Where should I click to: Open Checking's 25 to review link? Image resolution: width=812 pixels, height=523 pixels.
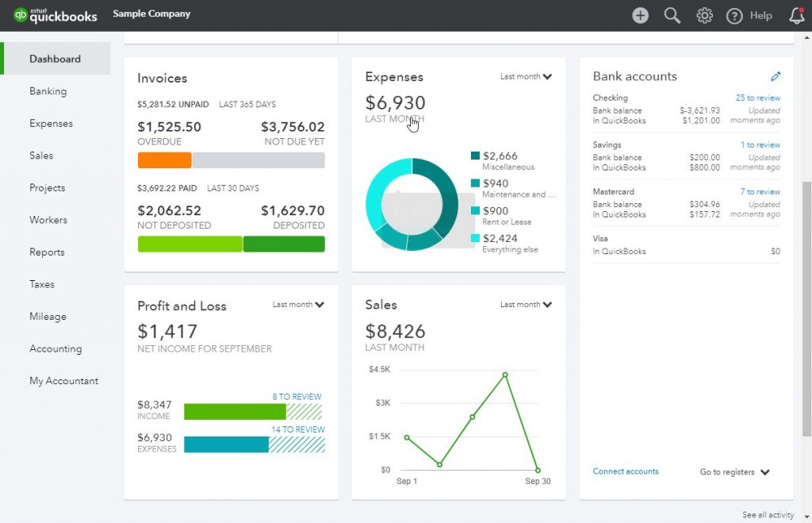coord(757,98)
